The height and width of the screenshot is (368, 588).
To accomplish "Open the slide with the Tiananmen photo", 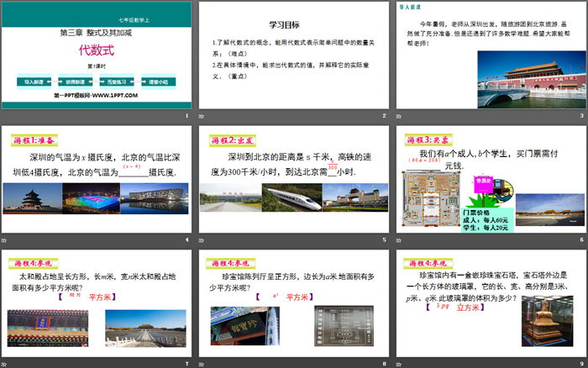I will pos(489,55).
